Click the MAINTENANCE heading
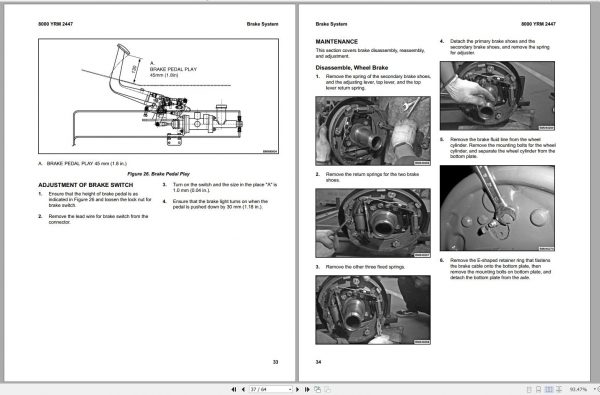Viewport: 600px width, 395px height. 337,41
